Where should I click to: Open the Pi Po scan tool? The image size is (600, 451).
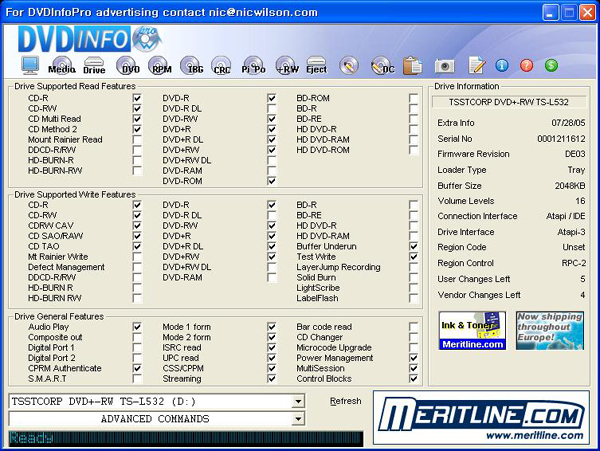coord(253,65)
